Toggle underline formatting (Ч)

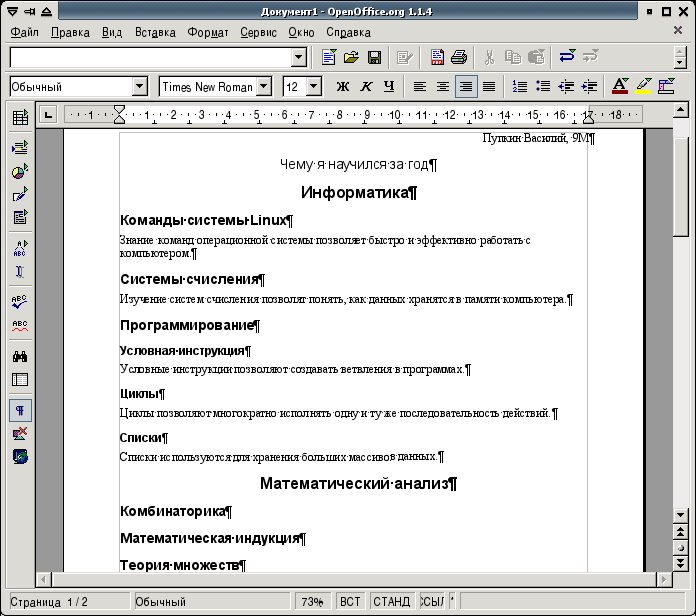pyautogui.click(x=388, y=87)
